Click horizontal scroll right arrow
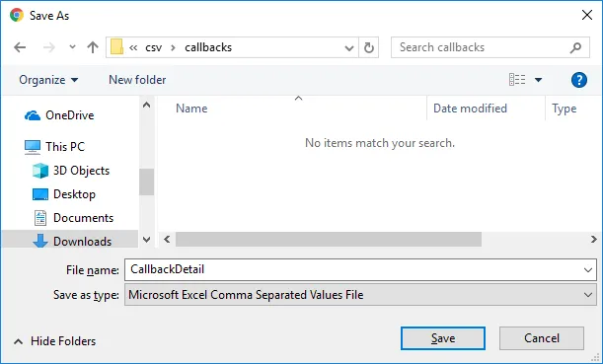The width and height of the screenshot is (603, 364). click(x=593, y=240)
